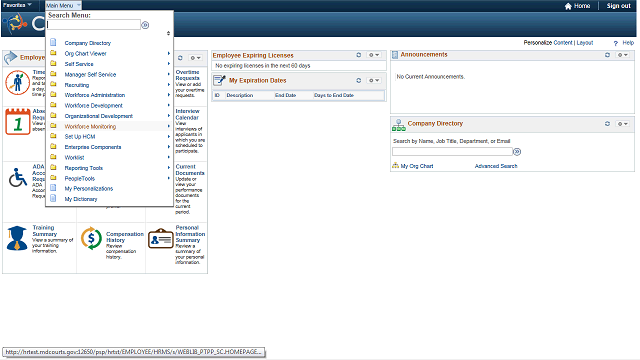Open Company Directory settings gear dropdown
This screenshot has height=360, width=640.
click(x=622, y=124)
